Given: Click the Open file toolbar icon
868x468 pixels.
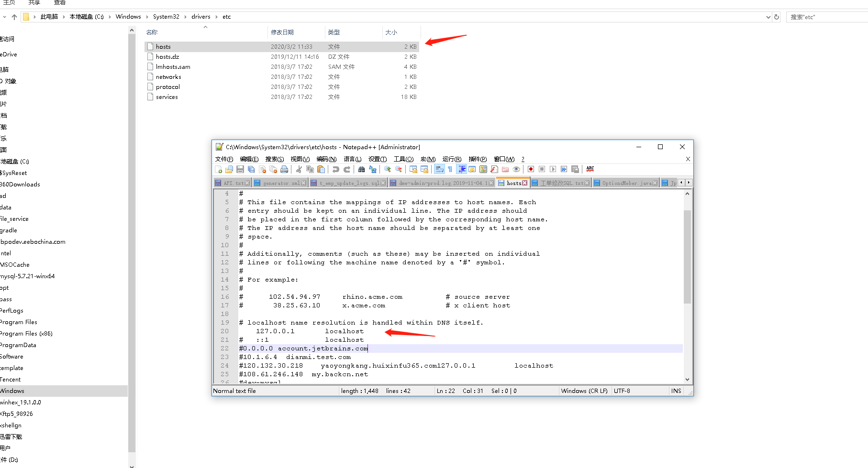Looking at the screenshot, I should (229, 169).
